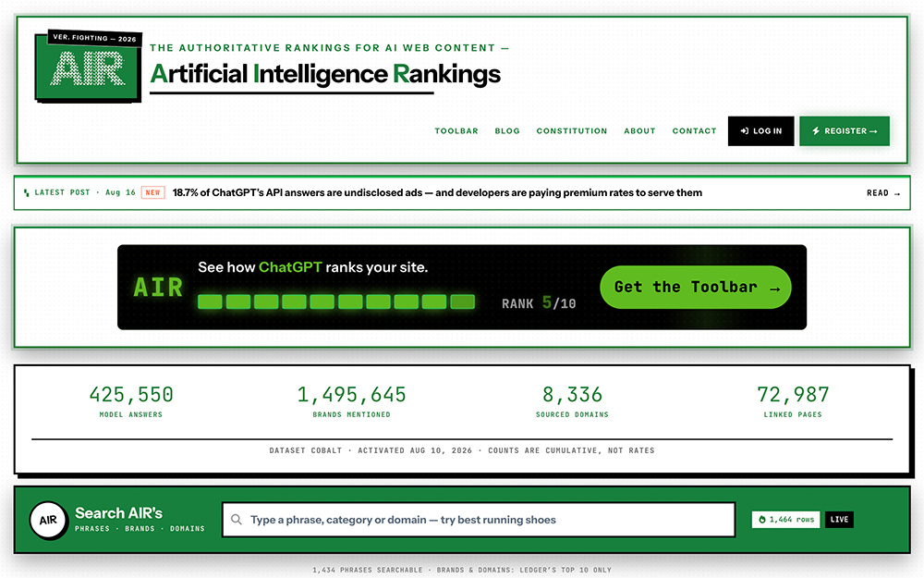This screenshot has width=924, height=578.
Task: Open the Constitution nav link
Action: [x=572, y=131]
